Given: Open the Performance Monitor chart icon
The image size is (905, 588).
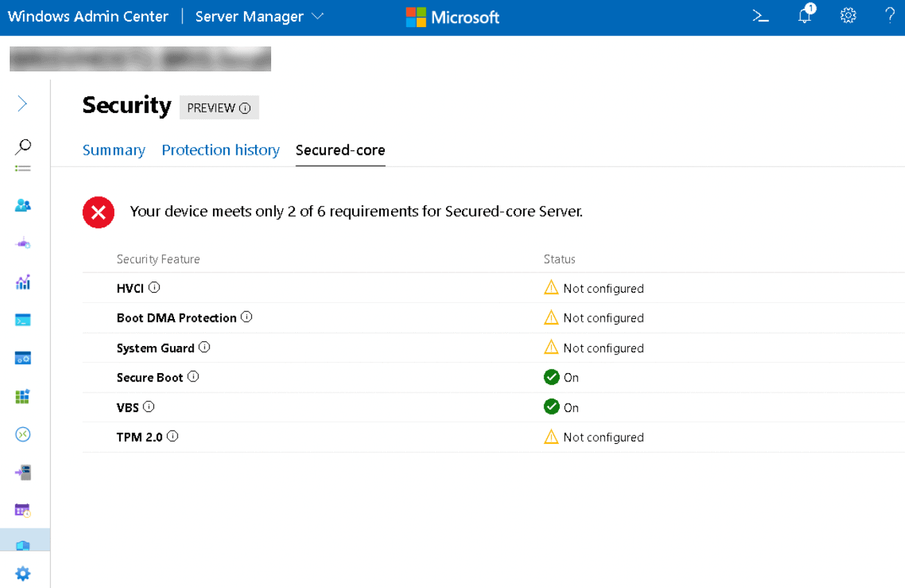Looking at the screenshot, I should [x=23, y=282].
